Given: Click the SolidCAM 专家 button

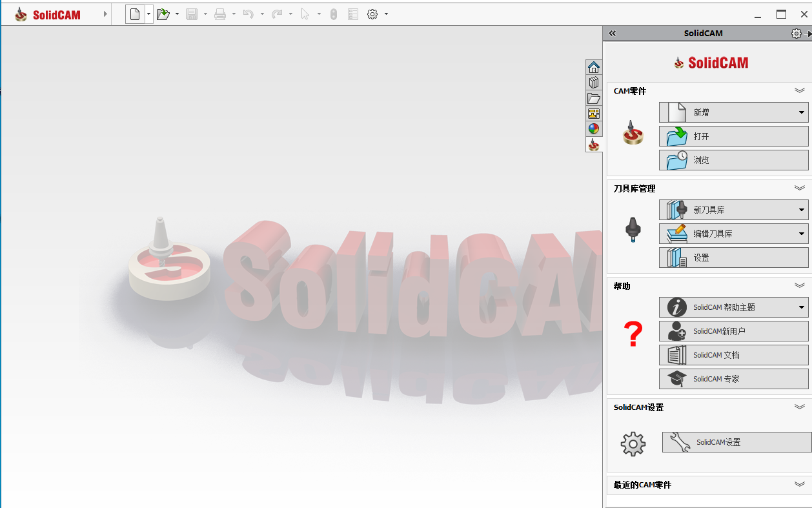Looking at the screenshot, I should pos(733,379).
